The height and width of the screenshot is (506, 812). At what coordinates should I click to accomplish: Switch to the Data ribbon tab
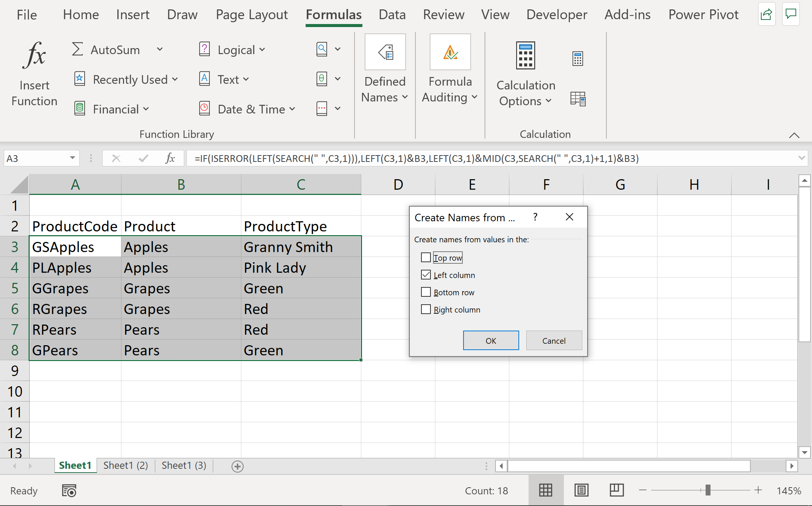(392, 15)
